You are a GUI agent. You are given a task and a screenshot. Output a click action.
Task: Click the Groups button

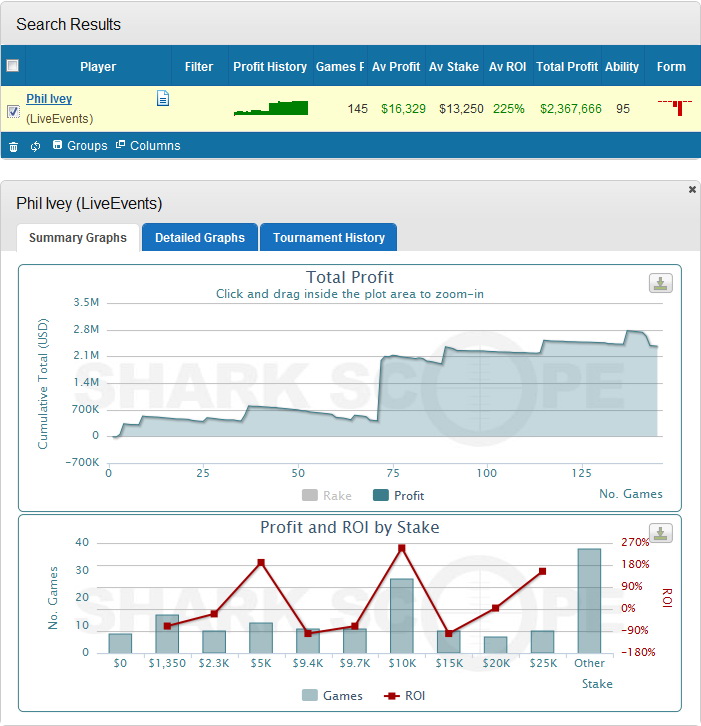click(80, 145)
